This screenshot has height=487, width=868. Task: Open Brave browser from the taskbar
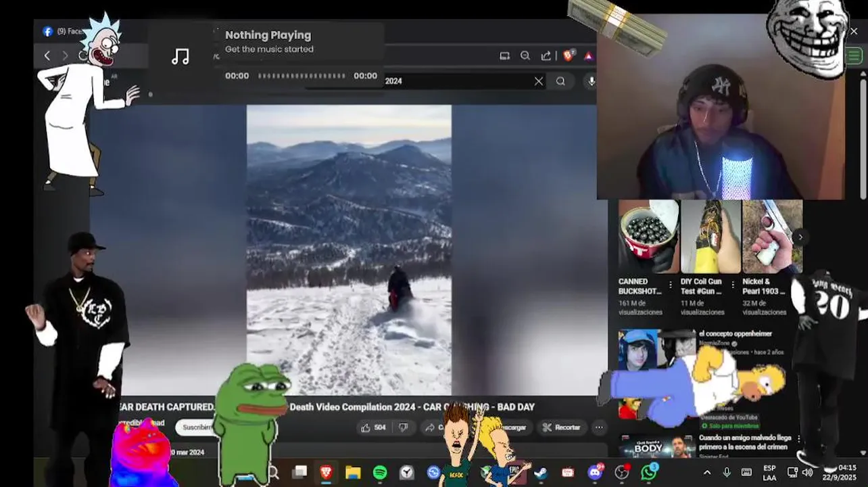(327, 472)
